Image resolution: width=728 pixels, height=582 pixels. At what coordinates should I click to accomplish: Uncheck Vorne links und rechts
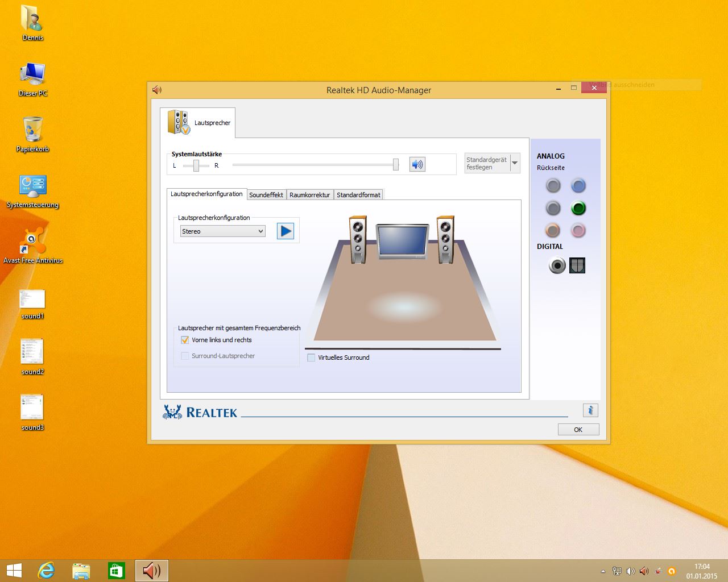[185, 340]
